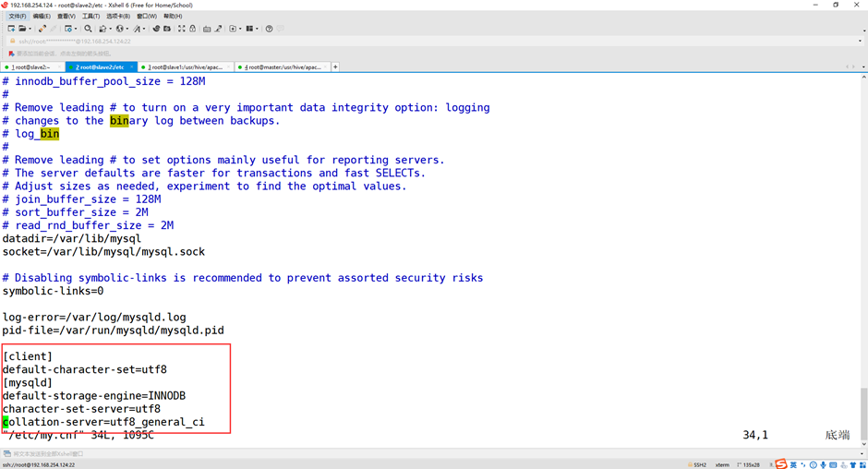868x469 pixels.
Task: Select tab 2 root@slave2:/etc
Action: (100, 67)
